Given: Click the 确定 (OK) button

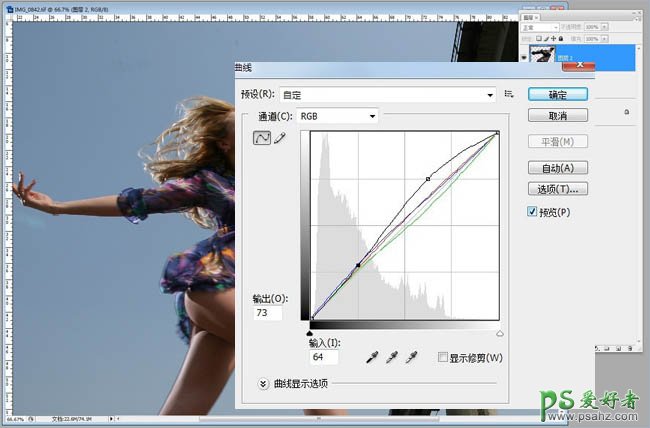Looking at the screenshot, I should point(557,95).
